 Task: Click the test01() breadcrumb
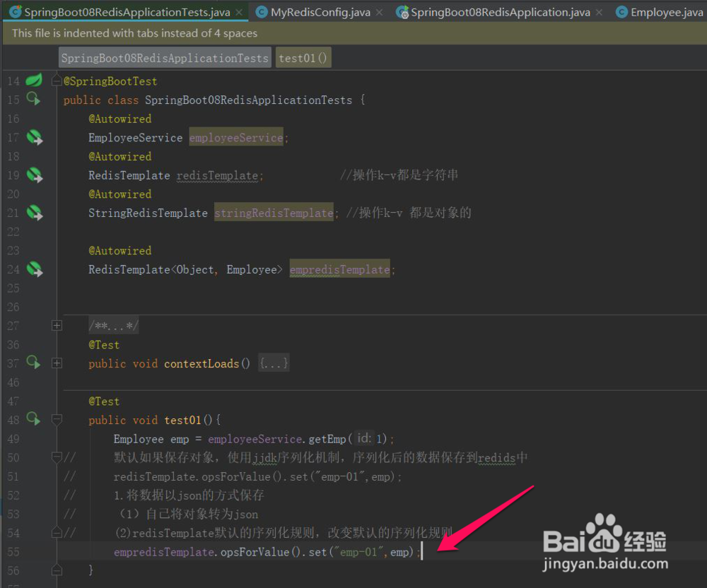pos(303,58)
